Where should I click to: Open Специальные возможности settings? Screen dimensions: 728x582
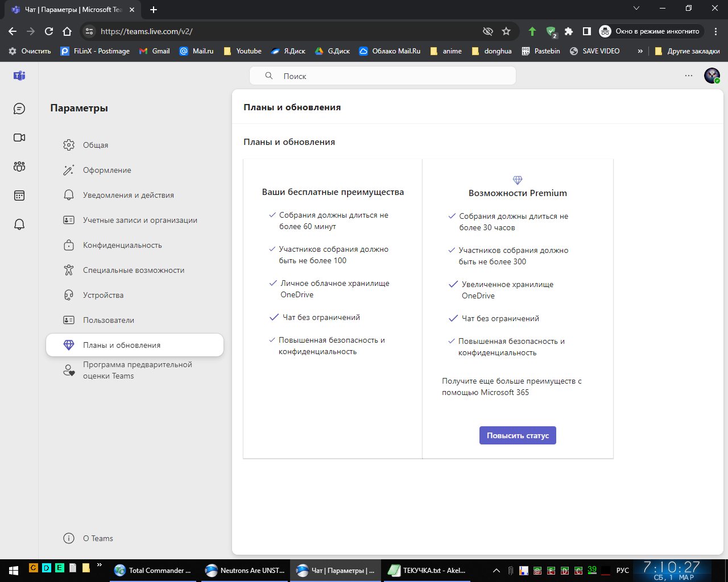coord(135,270)
